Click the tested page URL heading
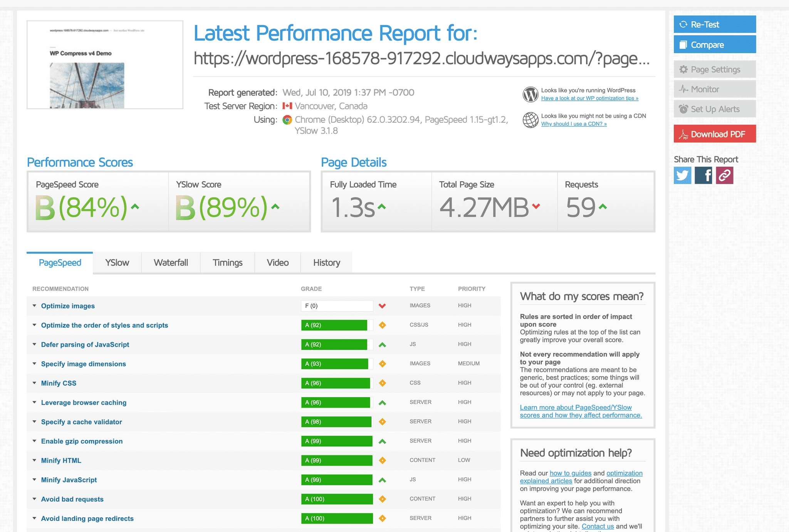The width and height of the screenshot is (789, 532). click(x=421, y=59)
